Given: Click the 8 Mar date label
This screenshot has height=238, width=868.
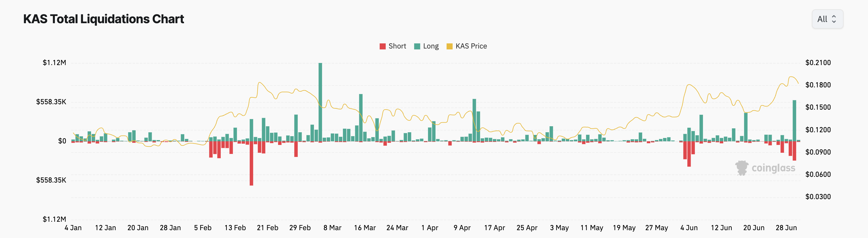Looking at the screenshot, I should coord(332,228).
